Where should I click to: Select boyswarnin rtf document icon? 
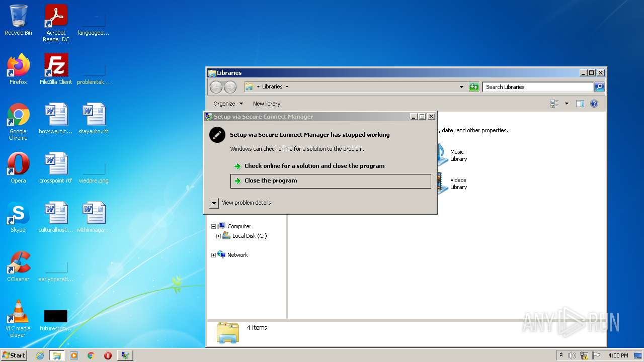click(56, 119)
